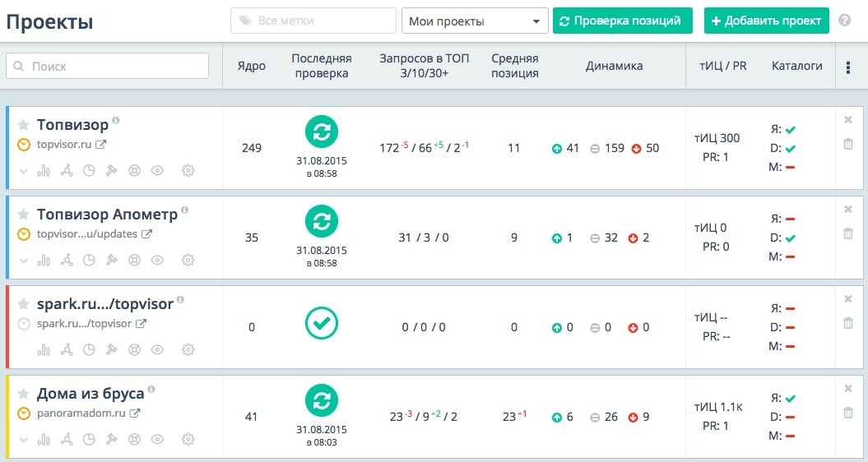Click lifebuoy icon in Дома из бруса row

134,439
